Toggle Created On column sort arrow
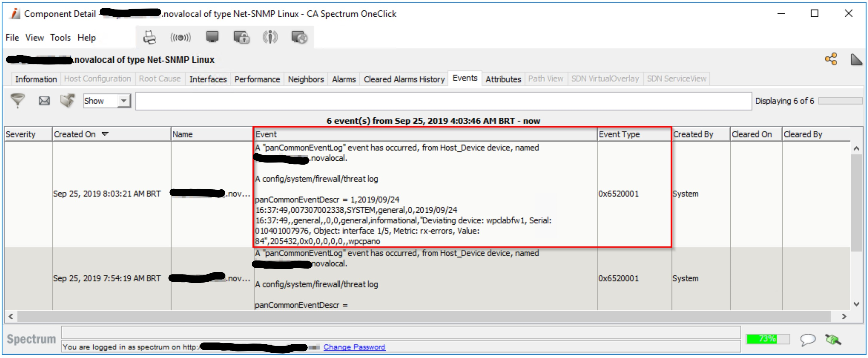The width and height of the screenshot is (868, 358). (105, 134)
